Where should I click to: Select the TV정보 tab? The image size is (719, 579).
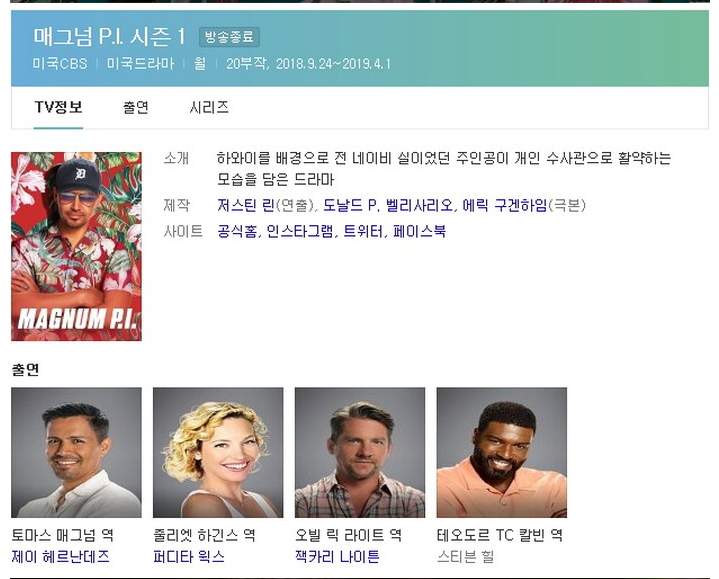[x=58, y=107]
